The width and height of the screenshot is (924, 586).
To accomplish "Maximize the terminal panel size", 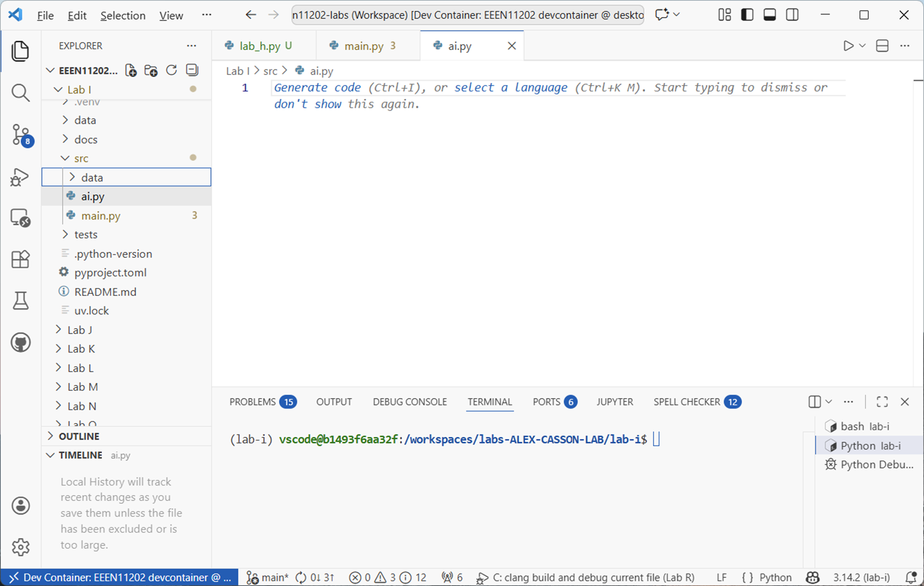I will [882, 402].
